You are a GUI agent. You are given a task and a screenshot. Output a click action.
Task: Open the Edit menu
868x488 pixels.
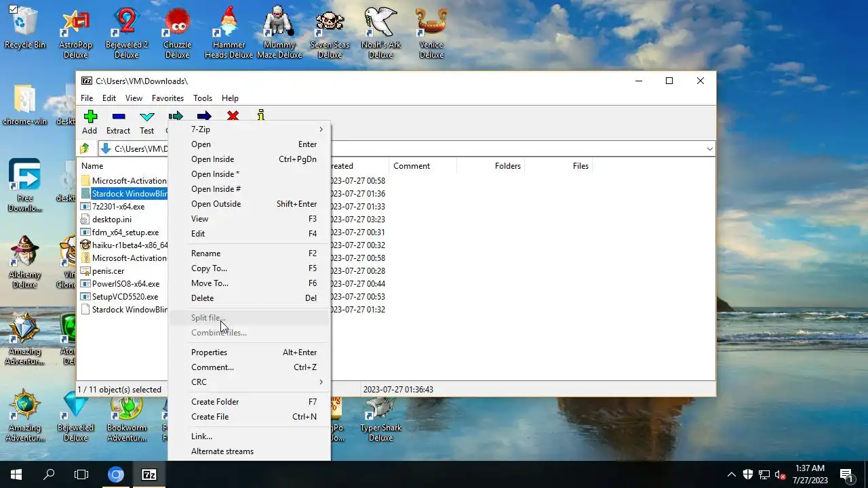pyautogui.click(x=109, y=98)
